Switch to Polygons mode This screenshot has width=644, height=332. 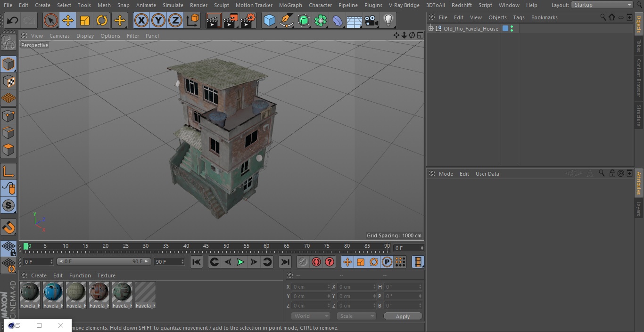click(8, 150)
